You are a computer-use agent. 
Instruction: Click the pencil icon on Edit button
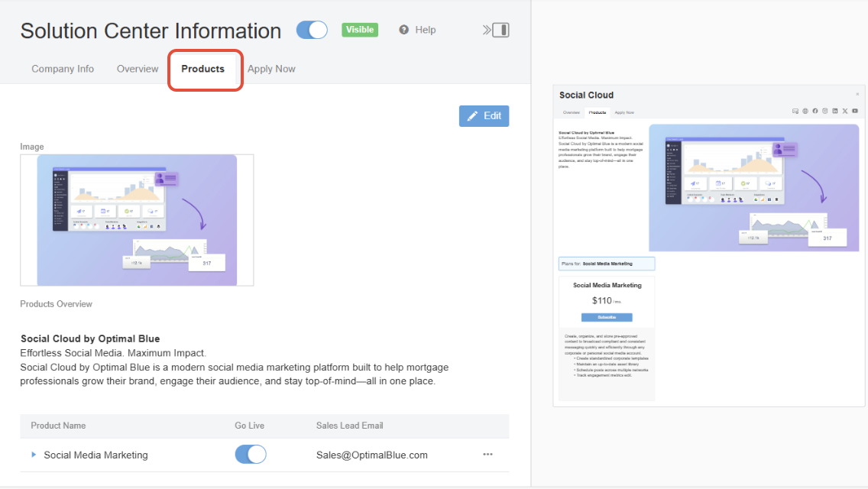(472, 115)
